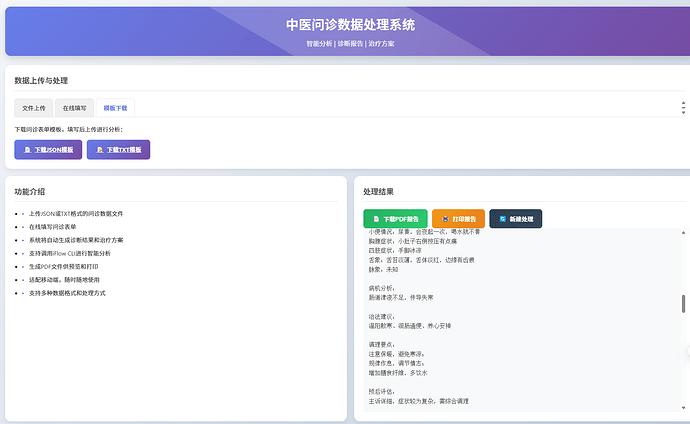Screen dimensions: 690x424
Task: Click the refresh icon on 新建处理 button
Action: coord(504,218)
